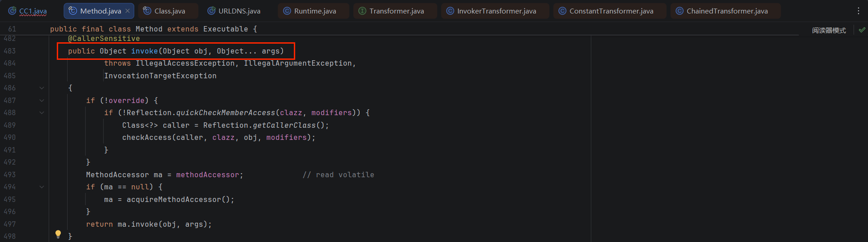868x242 pixels.
Task: Click line number 493 in the gutter
Action: pos(9,175)
